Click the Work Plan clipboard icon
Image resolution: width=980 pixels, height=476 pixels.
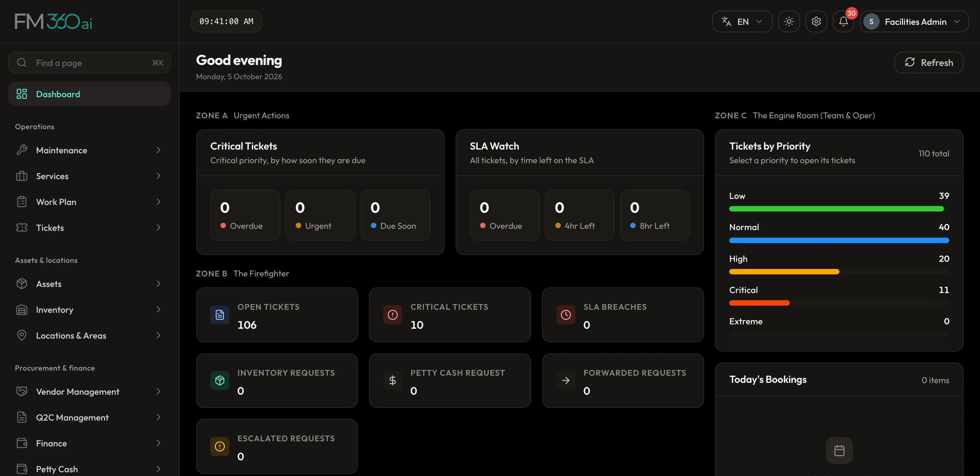[22, 202]
